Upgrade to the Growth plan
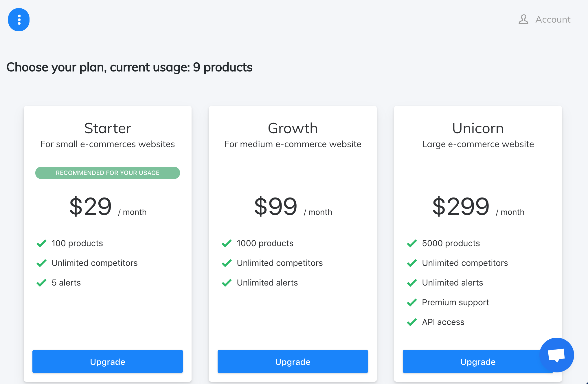This screenshot has height=384, width=588. tap(293, 361)
